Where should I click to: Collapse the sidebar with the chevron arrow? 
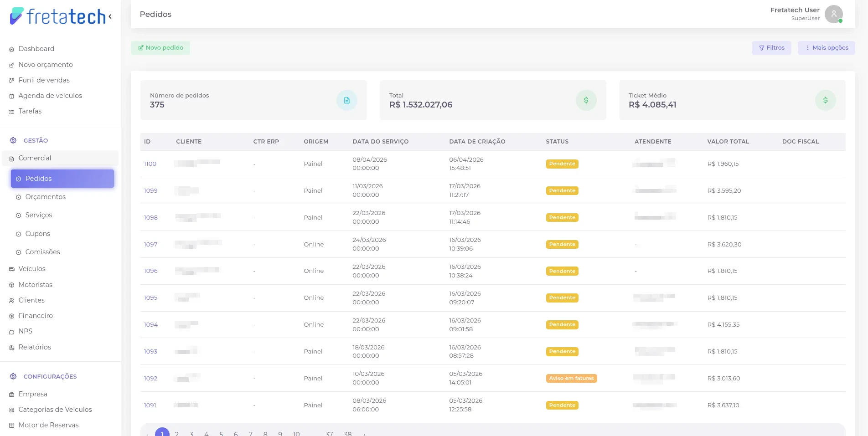point(110,16)
